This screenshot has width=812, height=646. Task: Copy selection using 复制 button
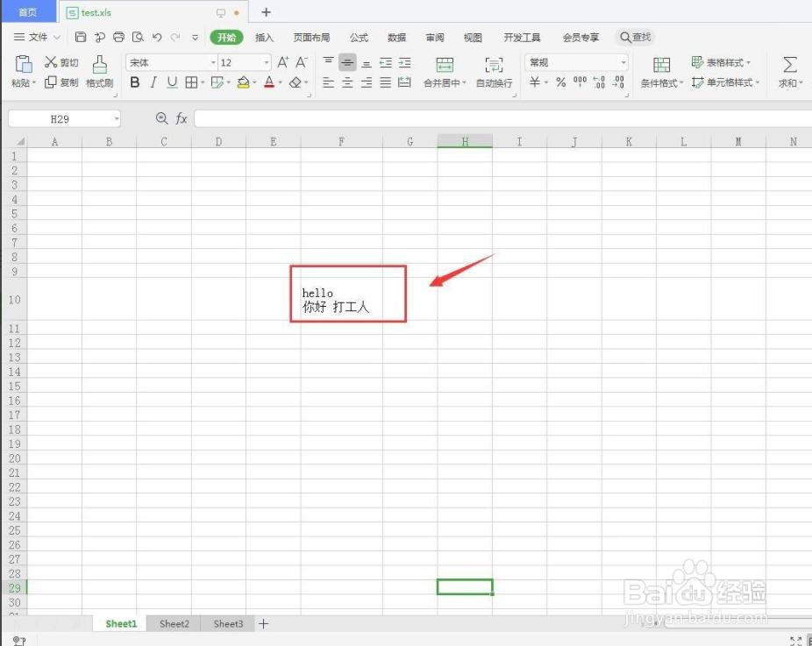[61, 82]
